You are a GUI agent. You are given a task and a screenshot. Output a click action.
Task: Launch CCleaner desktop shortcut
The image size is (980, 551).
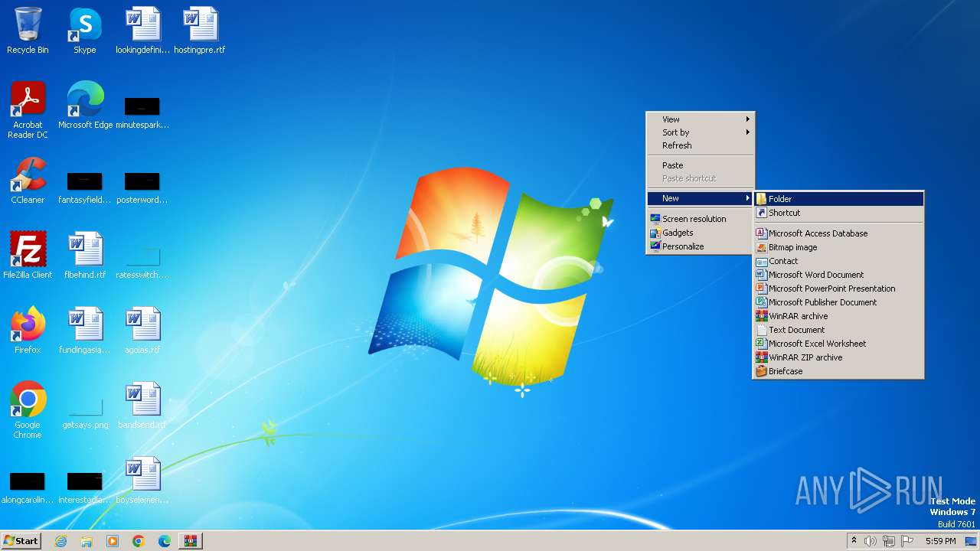point(28,181)
